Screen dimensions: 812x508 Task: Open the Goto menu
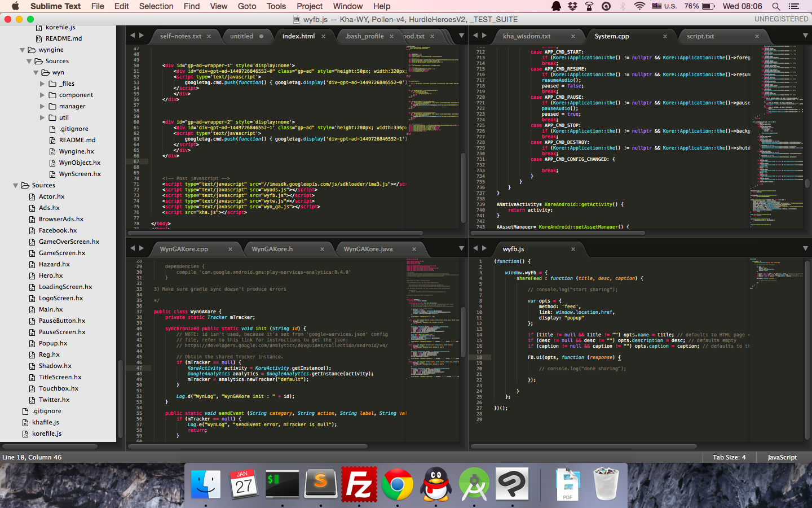tap(246, 6)
